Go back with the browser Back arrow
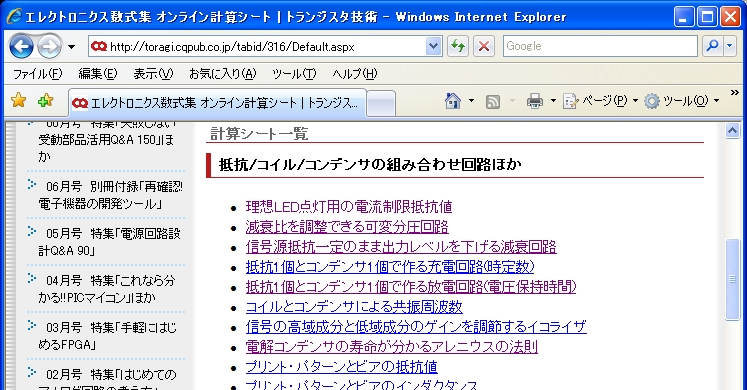Screen dimensions: 747x390 coord(21,47)
